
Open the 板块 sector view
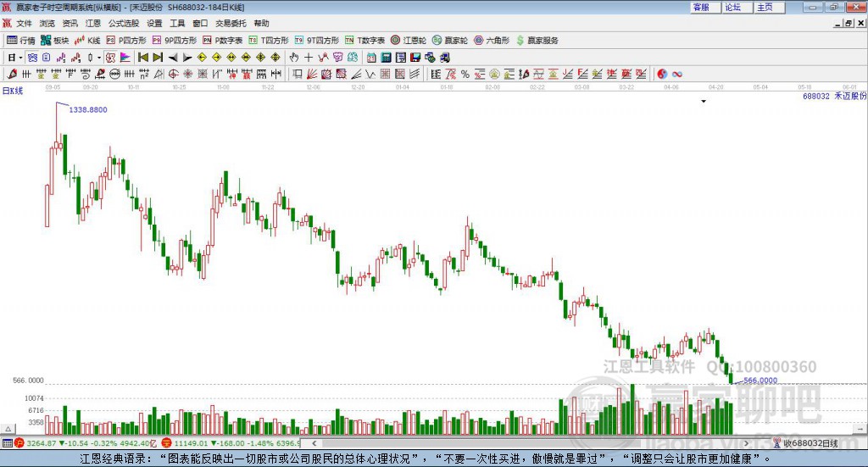(54, 41)
